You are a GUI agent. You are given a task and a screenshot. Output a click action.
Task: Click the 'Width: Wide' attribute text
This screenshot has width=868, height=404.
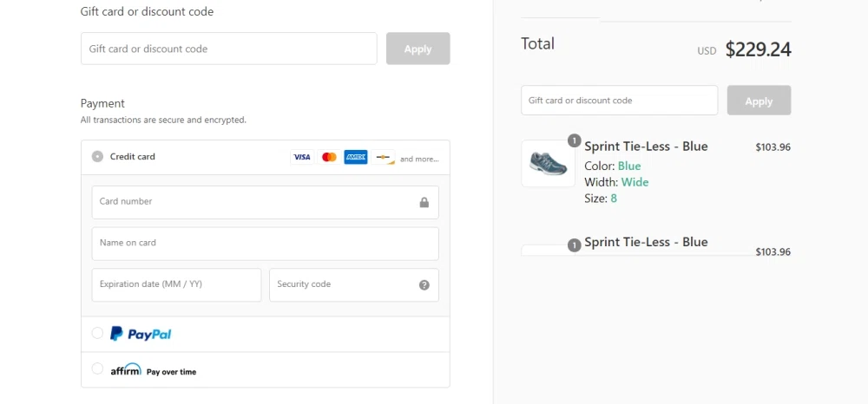pos(616,182)
